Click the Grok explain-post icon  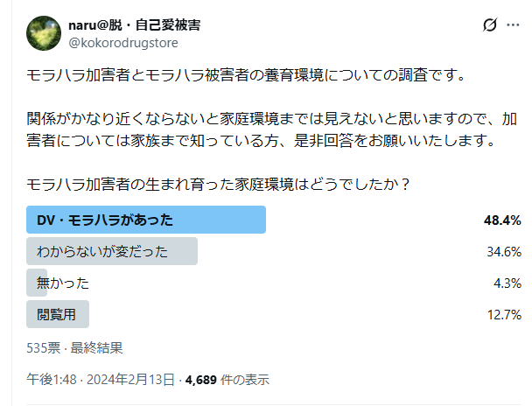490,26
